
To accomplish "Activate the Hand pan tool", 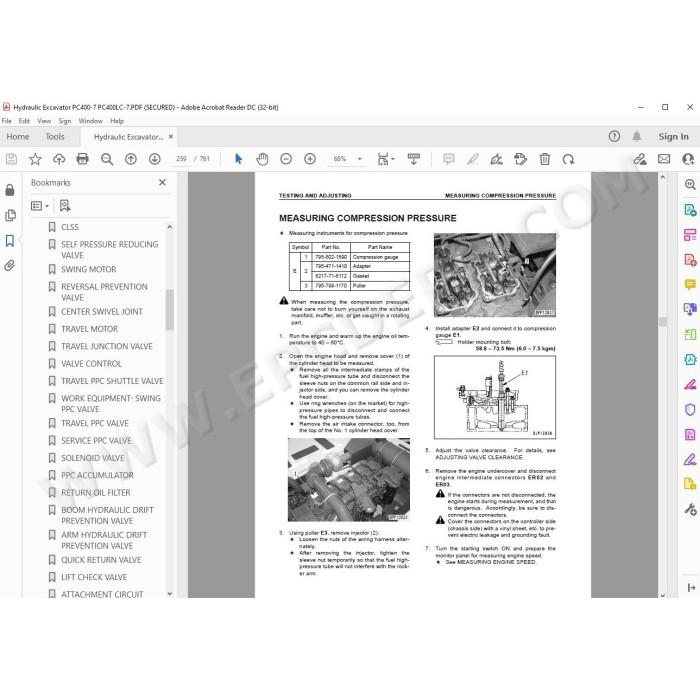I will point(262,159).
